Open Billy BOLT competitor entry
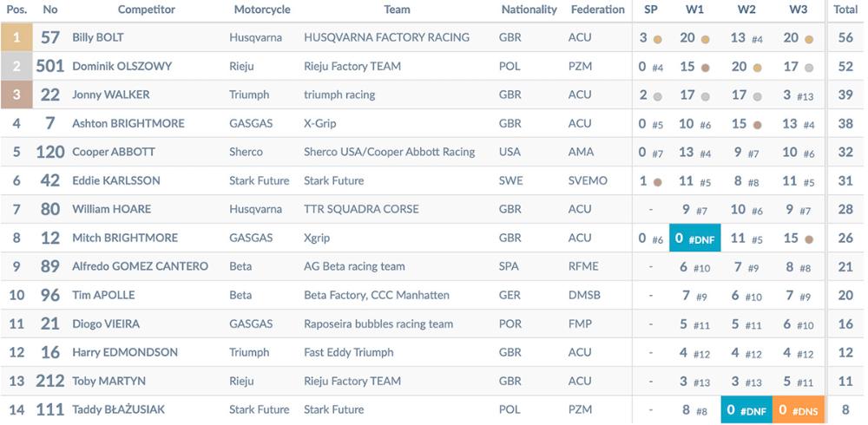The width and height of the screenshot is (868, 425). [98, 37]
